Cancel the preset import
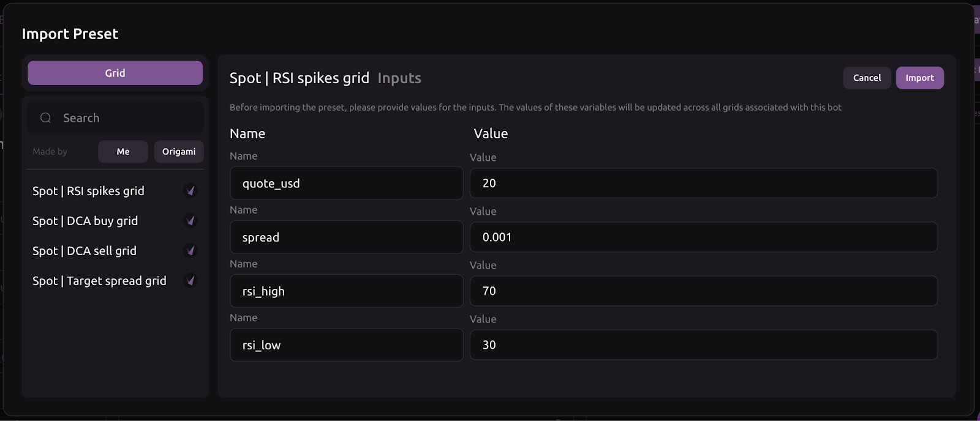980x421 pixels. 867,78
